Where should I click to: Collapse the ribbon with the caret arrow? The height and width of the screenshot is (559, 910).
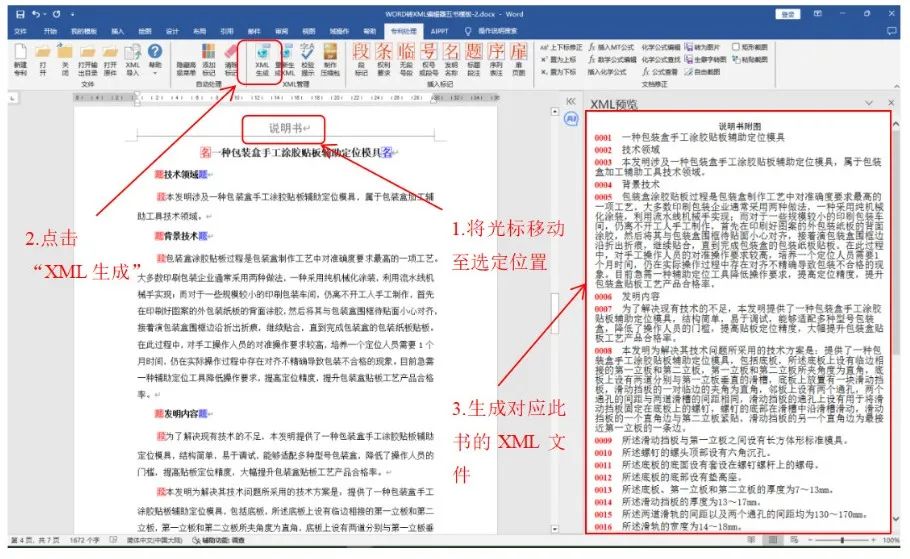click(x=897, y=86)
